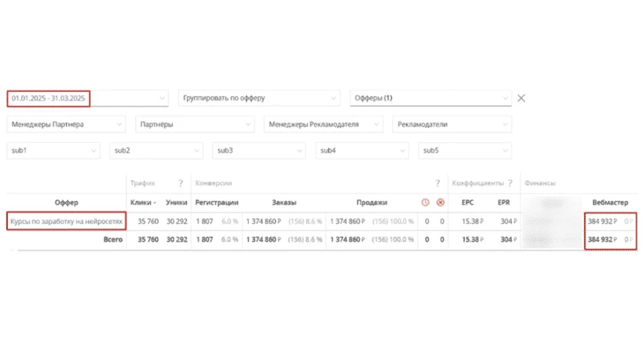The height and width of the screenshot is (337, 644).
Task: Click the red clock pending column icon
Action: point(425,202)
